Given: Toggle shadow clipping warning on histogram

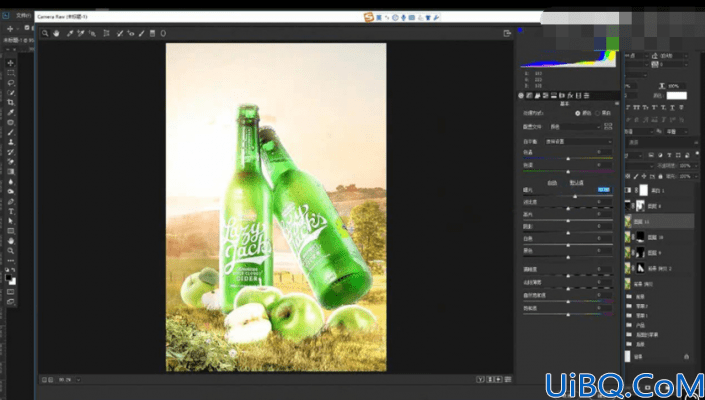Looking at the screenshot, I should [520, 31].
